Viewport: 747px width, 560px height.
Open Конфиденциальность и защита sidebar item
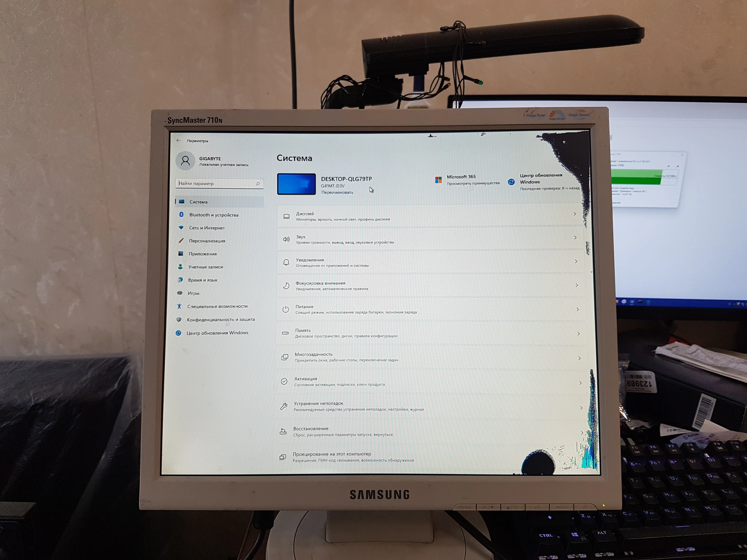pos(218,319)
